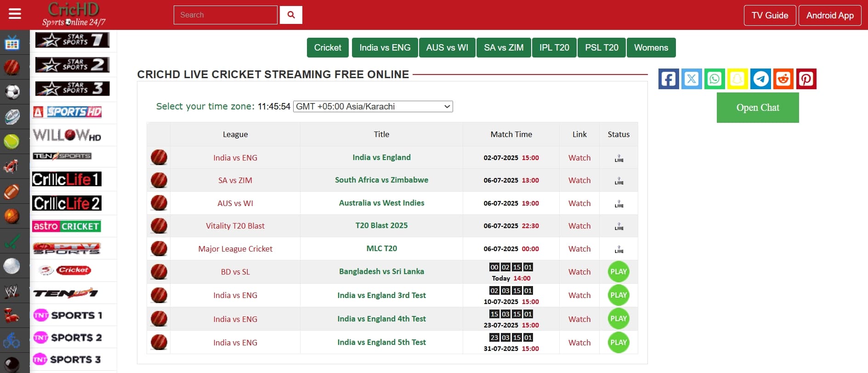Open CricLife 1 channel
868x373 pixels.
click(67, 179)
